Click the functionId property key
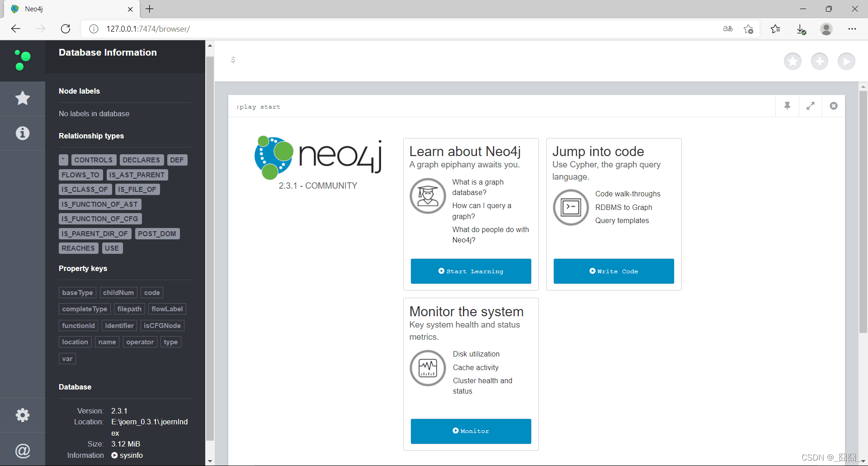This screenshot has width=868, height=466. click(x=78, y=326)
